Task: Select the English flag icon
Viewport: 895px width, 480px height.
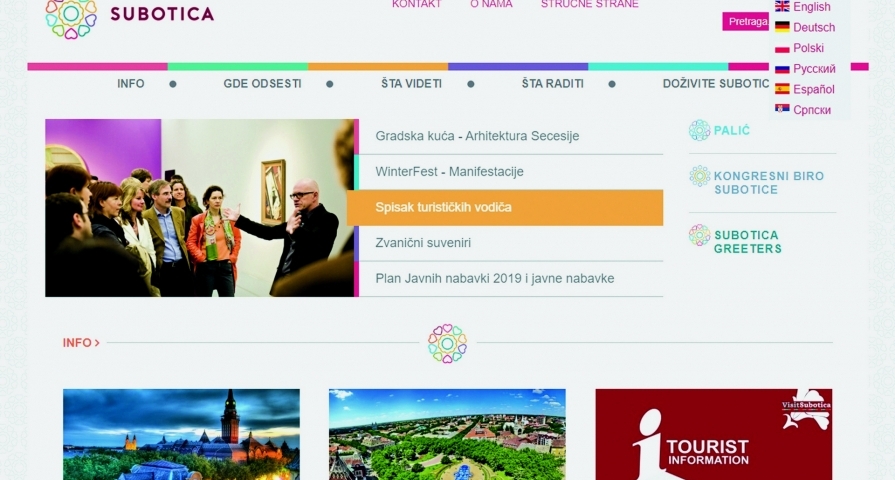Action: pyautogui.click(x=782, y=6)
